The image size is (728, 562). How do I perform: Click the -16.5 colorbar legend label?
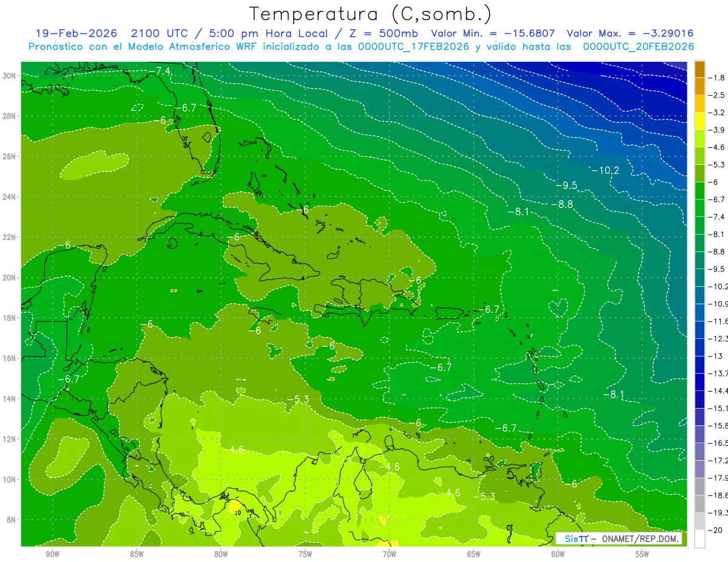pos(717,443)
